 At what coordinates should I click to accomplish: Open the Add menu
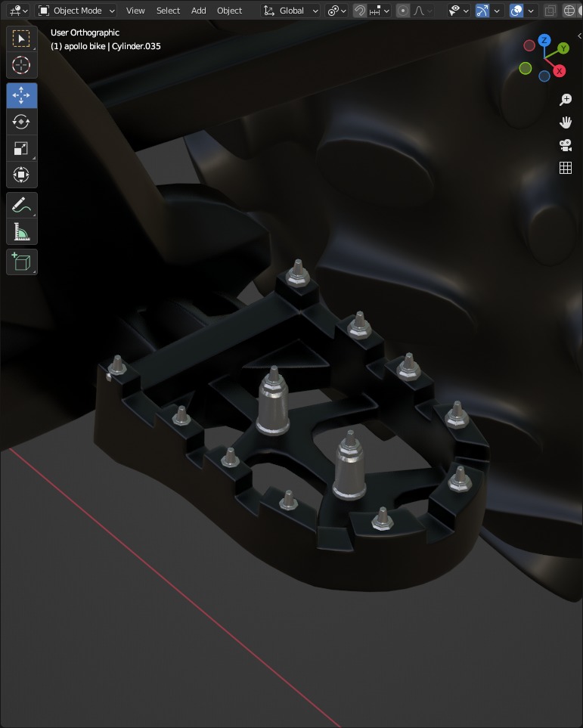tap(198, 11)
